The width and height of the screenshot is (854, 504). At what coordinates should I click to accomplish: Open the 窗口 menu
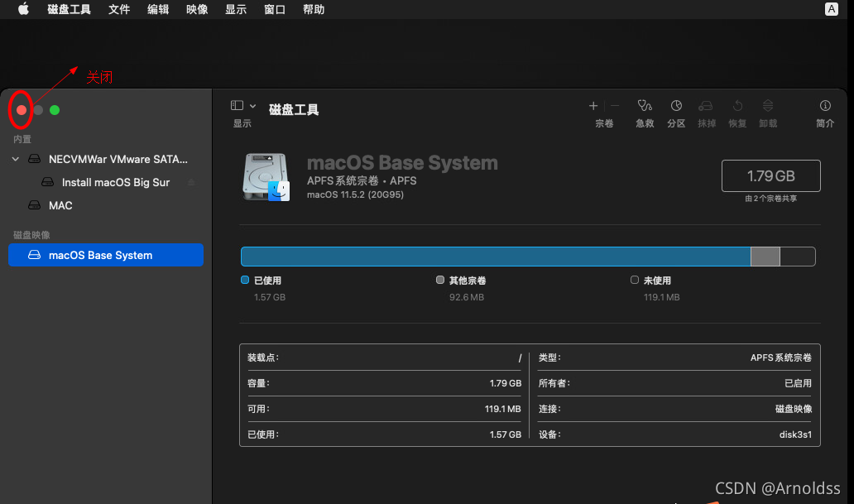275,9
